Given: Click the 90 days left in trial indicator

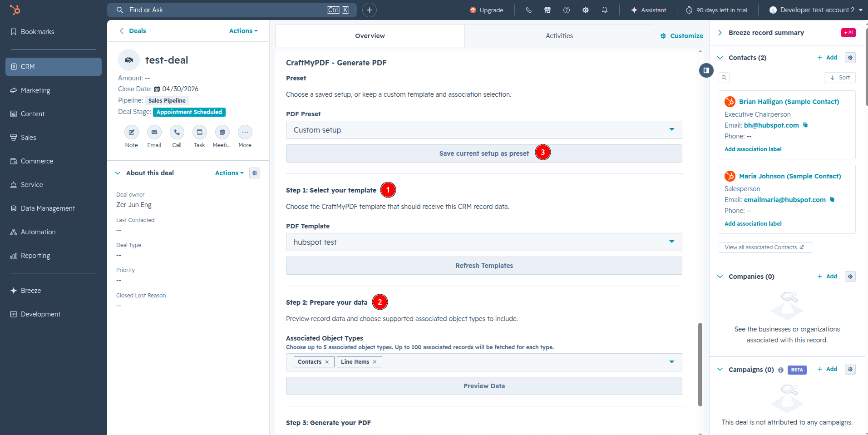Looking at the screenshot, I should pyautogui.click(x=716, y=10).
